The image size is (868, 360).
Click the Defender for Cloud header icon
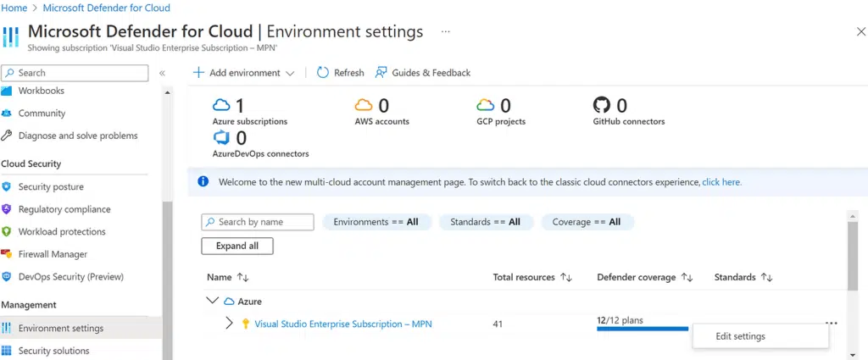10,36
